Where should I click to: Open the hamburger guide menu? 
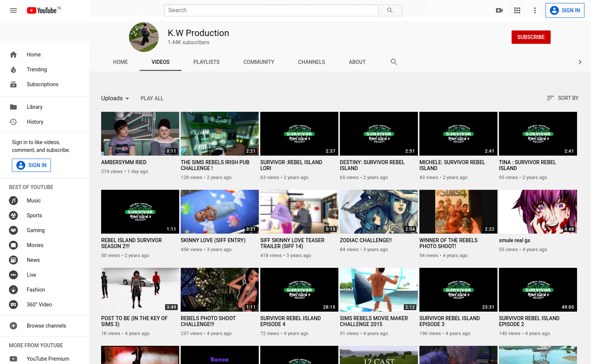(13, 10)
